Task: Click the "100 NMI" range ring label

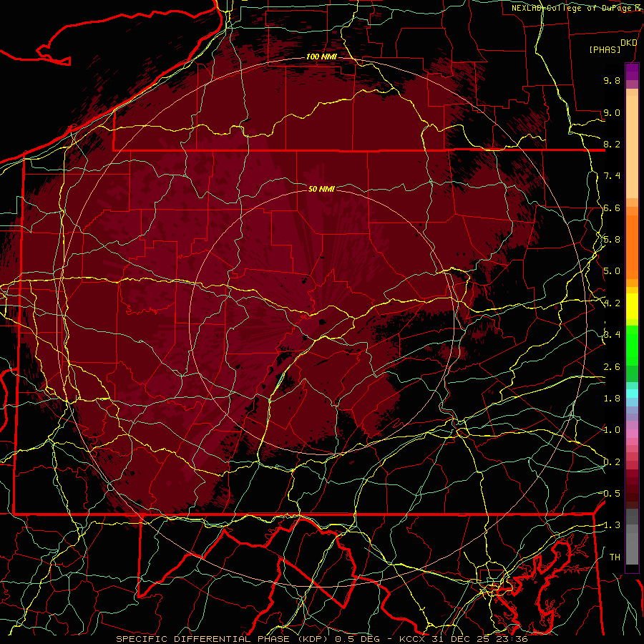Action: [x=321, y=57]
